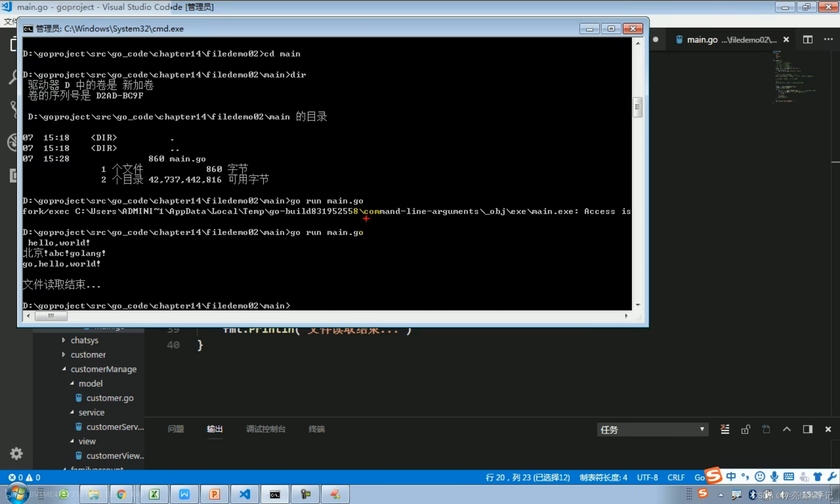Toggle Sogou punctuation mode icon

[x=745, y=476]
